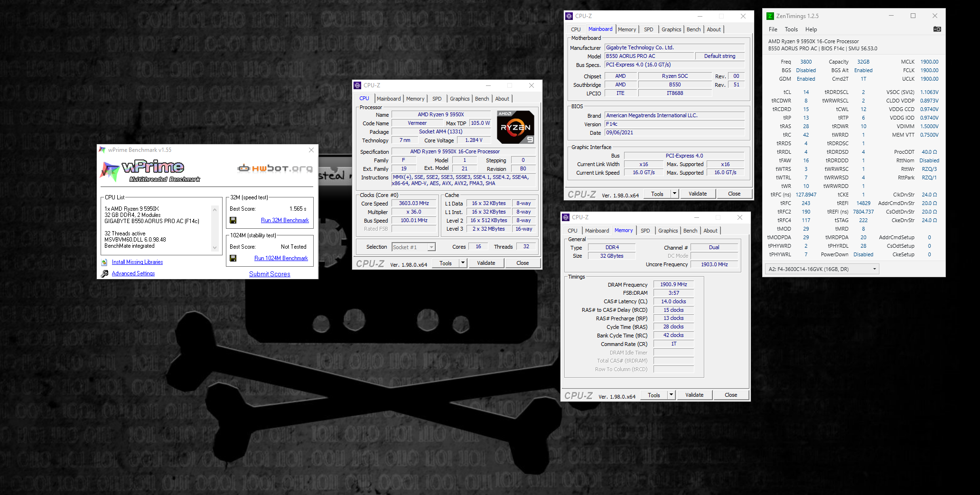
Task: Click the B550 AORUS PRO AC model field
Action: (649, 56)
